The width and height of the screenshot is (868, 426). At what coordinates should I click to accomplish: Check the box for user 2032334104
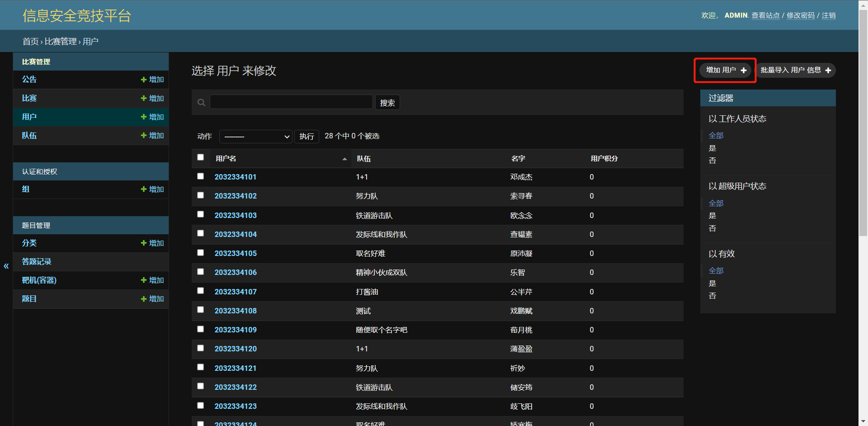coord(200,233)
